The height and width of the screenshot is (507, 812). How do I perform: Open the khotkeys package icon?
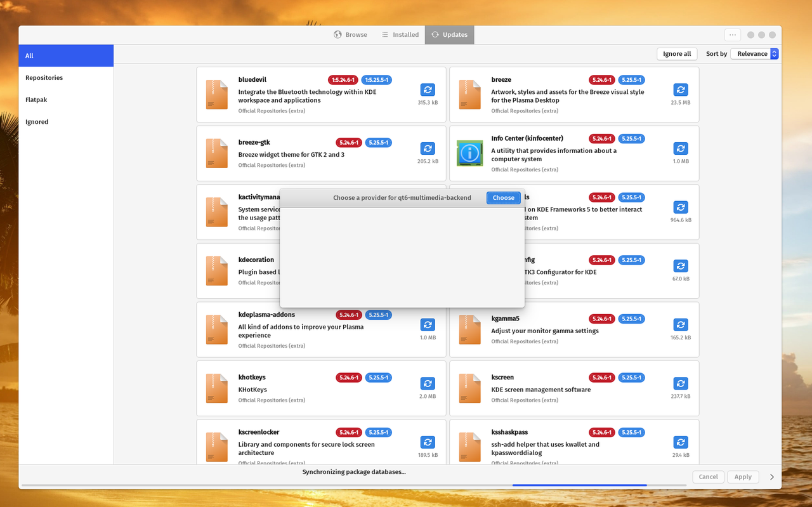[217, 388]
